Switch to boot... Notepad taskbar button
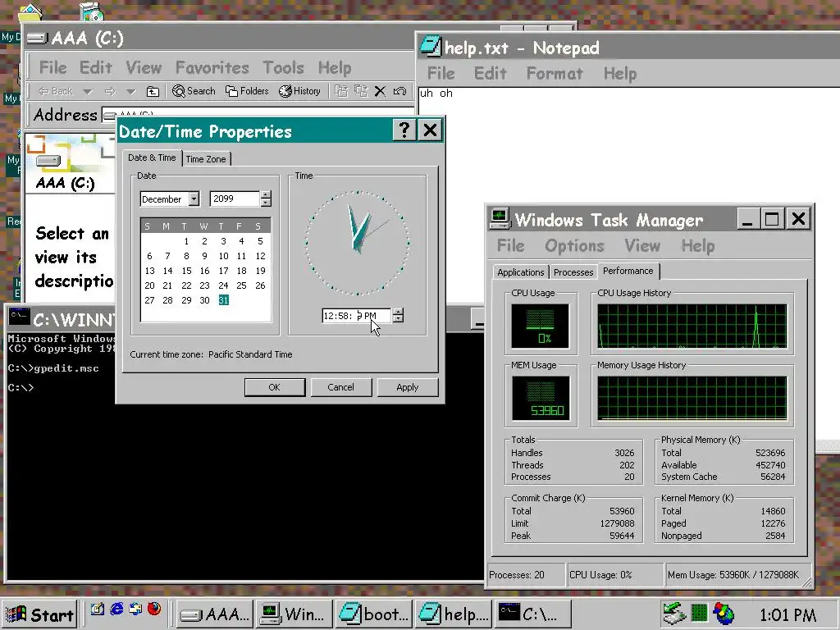Viewport: 840px width, 630px height. pyautogui.click(x=373, y=614)
